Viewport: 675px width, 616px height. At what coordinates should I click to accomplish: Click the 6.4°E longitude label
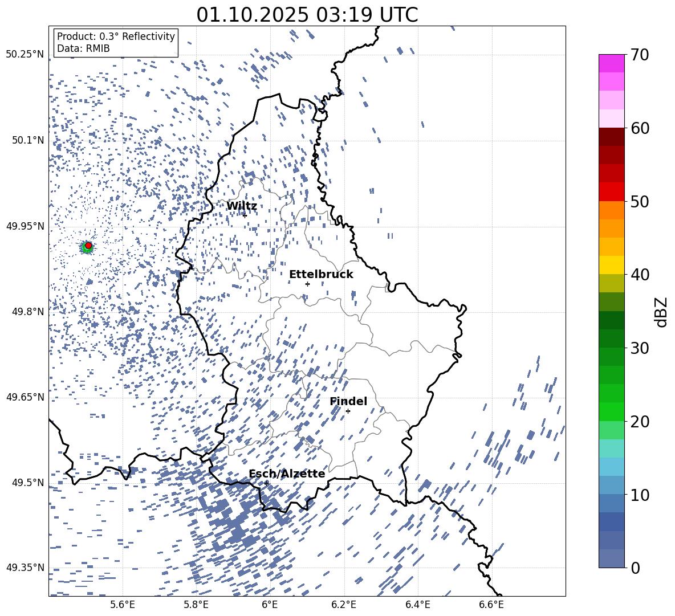417,605
